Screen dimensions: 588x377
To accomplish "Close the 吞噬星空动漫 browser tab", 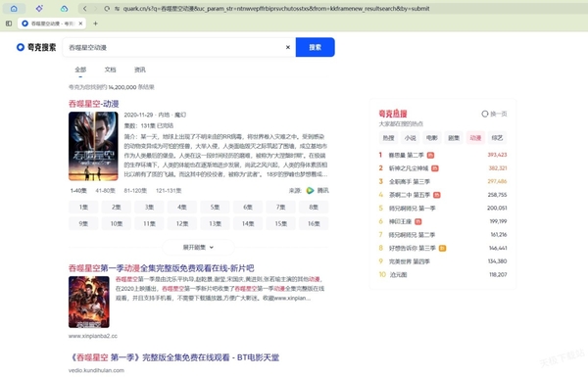I will 80,24.
